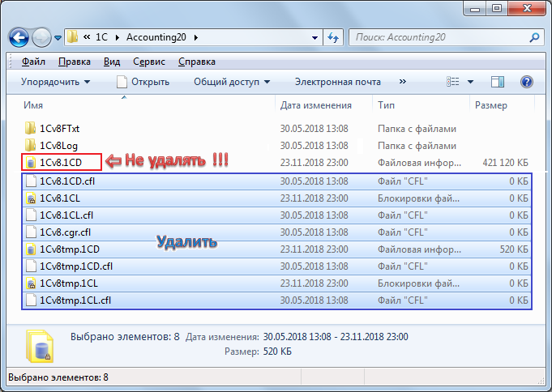Select the file name 1Cv8Log

pyautogui.click(x=58, y=146)
